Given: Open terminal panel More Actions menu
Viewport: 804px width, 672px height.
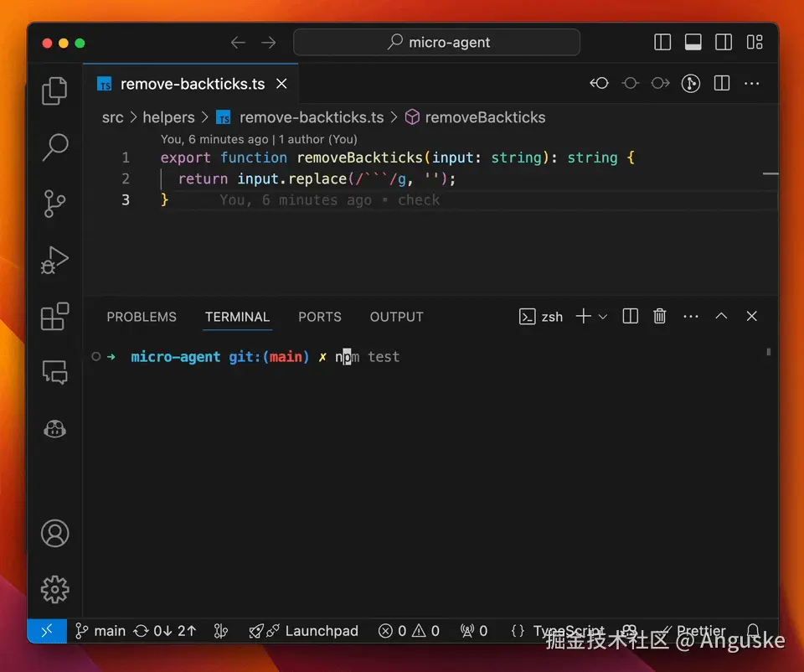Looking at the screenshot, I should click(691, 317).
